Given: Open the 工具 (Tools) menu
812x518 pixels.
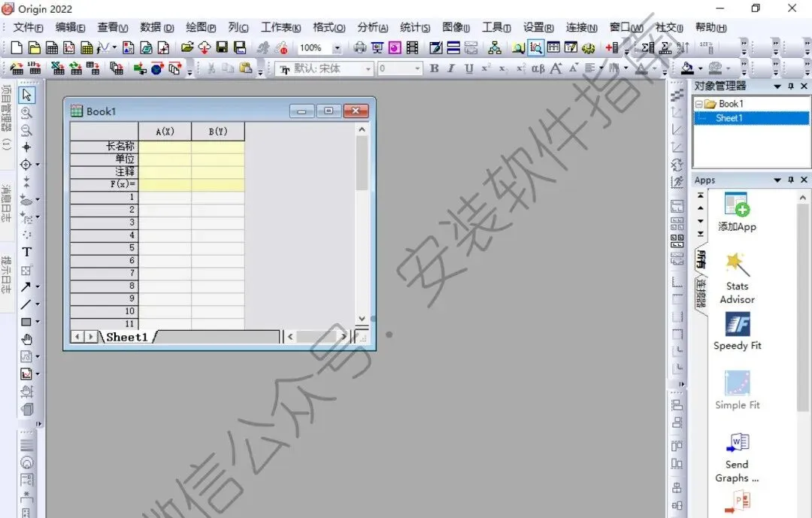Looking at the screenshot, I should click(496, 28).
